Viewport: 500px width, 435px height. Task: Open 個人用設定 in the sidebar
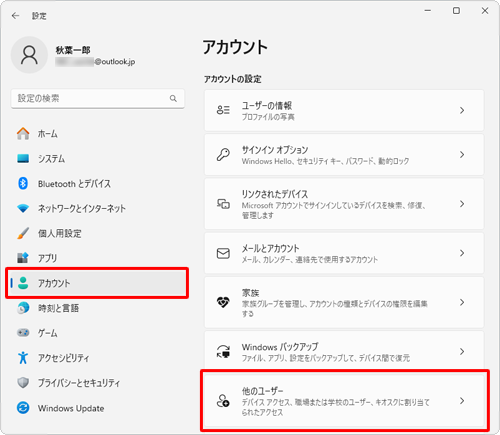click(97, 233)
